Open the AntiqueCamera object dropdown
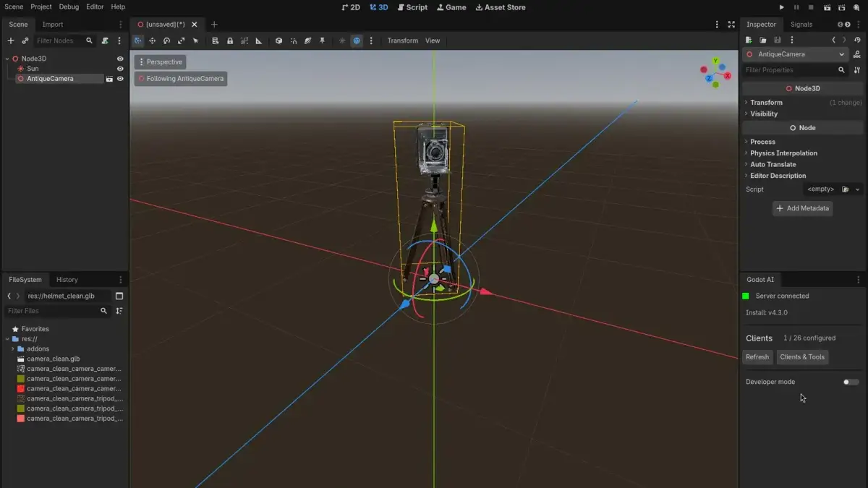 [796, 54]
